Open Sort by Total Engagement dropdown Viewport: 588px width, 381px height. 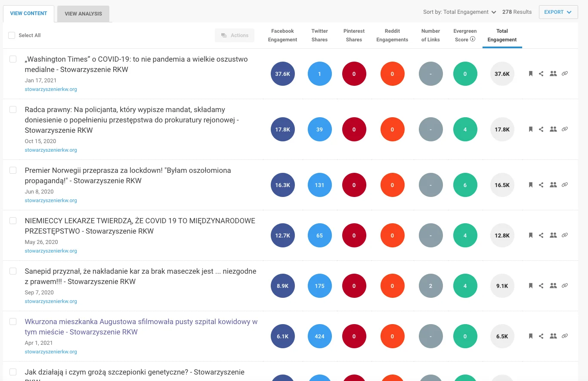point(459,12)
